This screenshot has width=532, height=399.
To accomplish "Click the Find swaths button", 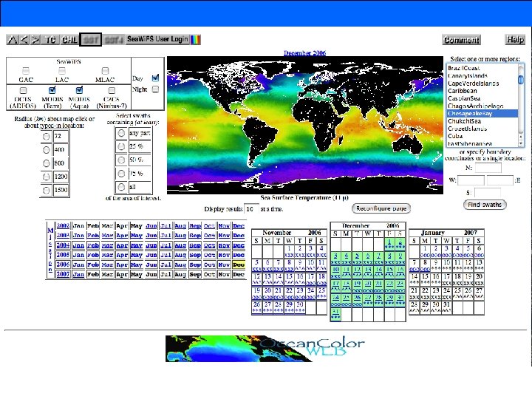I will [x=485, y=205].
